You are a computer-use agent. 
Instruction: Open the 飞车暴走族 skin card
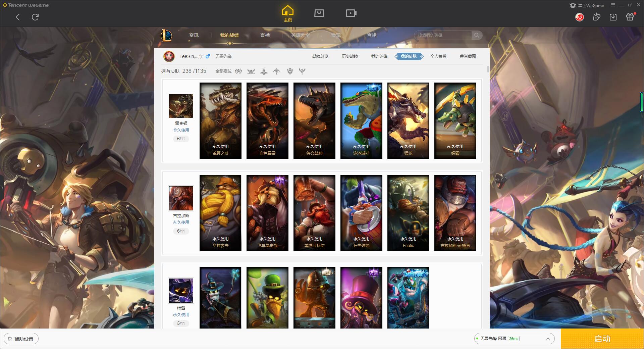[267, 213]
